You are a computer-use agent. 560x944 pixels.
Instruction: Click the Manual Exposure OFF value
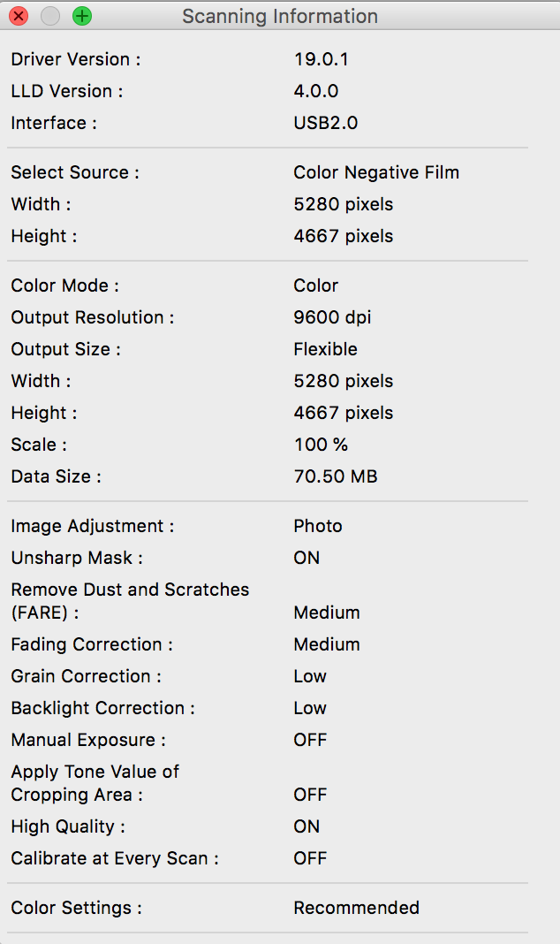coord(310,740)
